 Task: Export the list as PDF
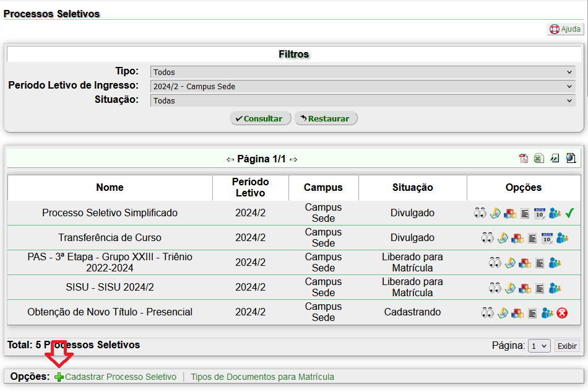(x=524, y=159)
